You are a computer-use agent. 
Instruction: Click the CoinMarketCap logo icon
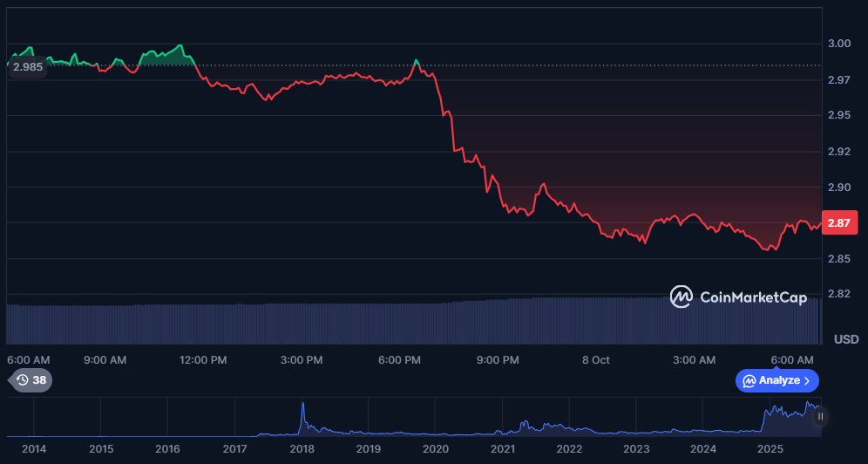[681, 297]
